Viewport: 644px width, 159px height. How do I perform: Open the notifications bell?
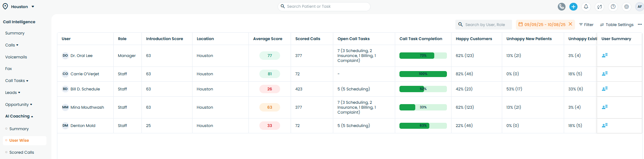coord(586,7)
